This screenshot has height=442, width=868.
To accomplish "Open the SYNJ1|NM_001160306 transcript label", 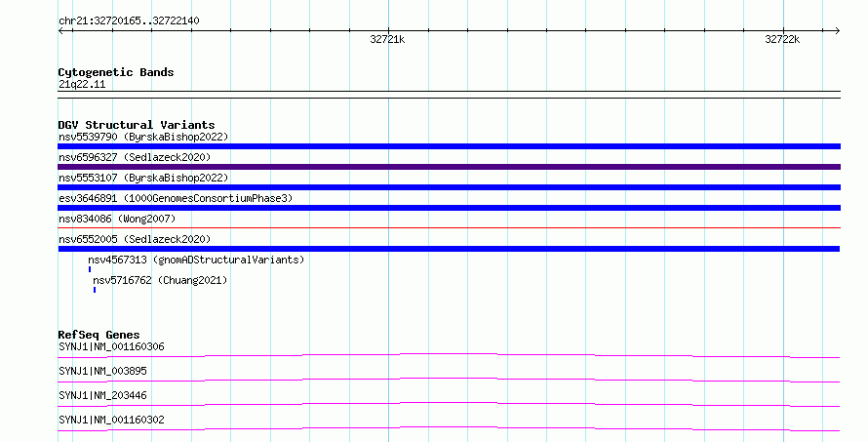I will tap(111, 346).
